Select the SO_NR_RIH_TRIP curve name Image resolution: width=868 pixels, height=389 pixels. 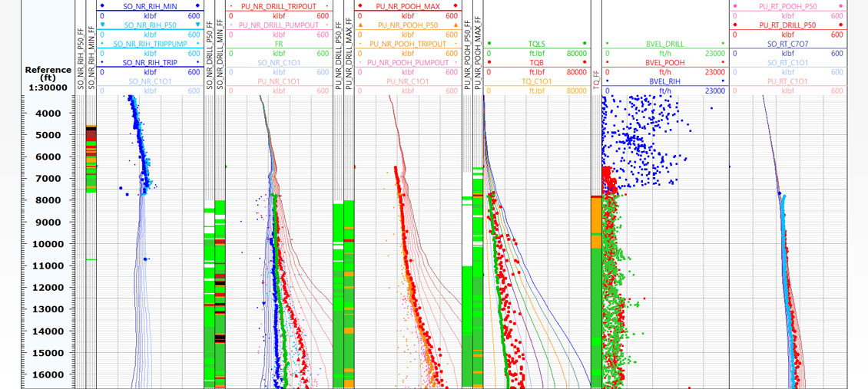(x=150, y=62)
